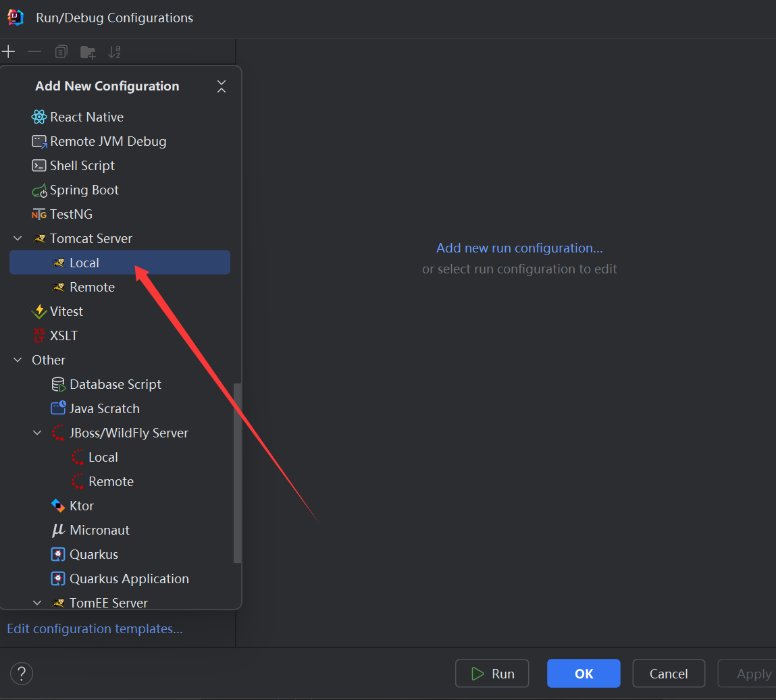Click the Add new run configuration link
Image resolution: width=776 pixels, height=700 pixels.
tap(519, 248)
